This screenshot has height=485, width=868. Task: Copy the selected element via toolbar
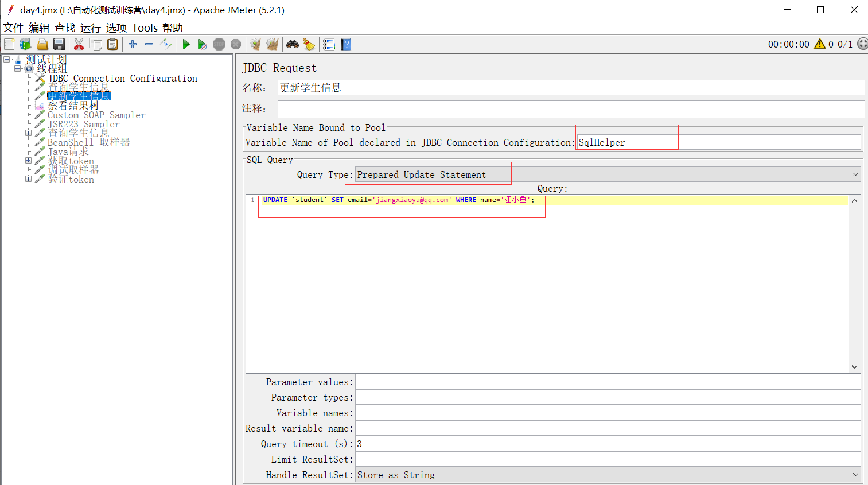pos(96,44)
